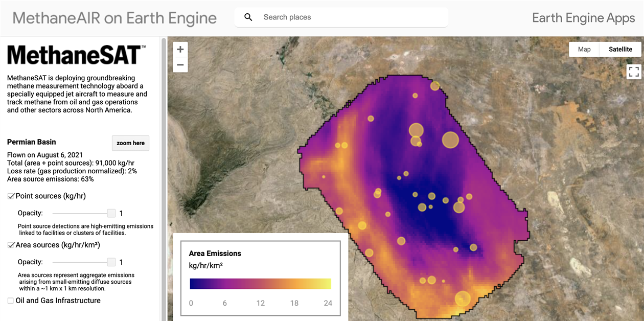Disable the Point sources layer checkbox

point(10,195)
